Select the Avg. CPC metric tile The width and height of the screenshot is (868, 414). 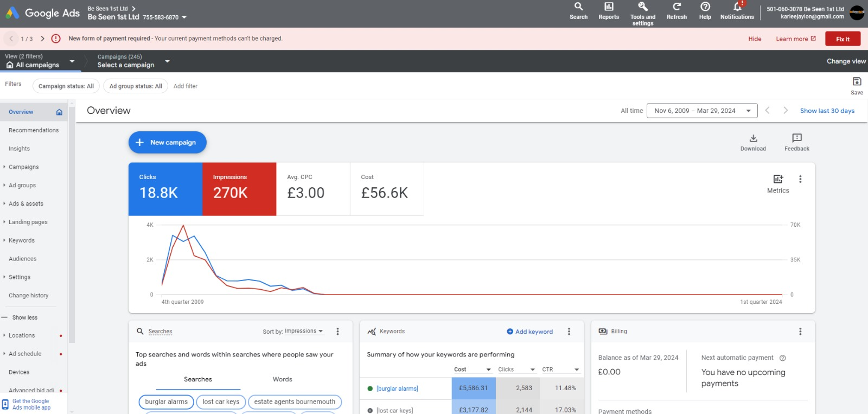pyautogui.click(x=313, y=189)
